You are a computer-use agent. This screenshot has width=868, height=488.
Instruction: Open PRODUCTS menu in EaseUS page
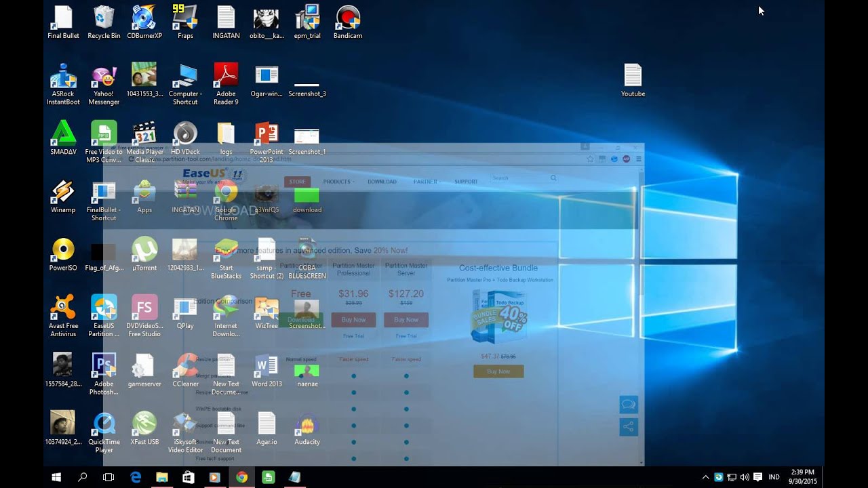(x=338, y=182)
